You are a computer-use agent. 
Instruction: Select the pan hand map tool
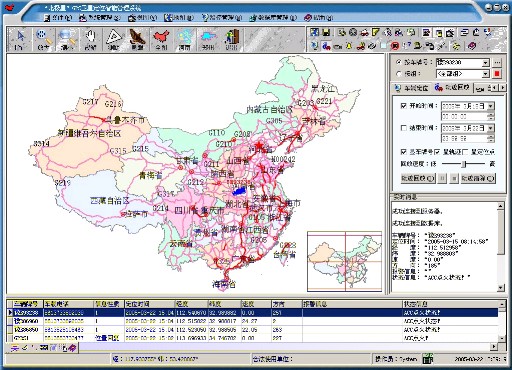point(90,39)
